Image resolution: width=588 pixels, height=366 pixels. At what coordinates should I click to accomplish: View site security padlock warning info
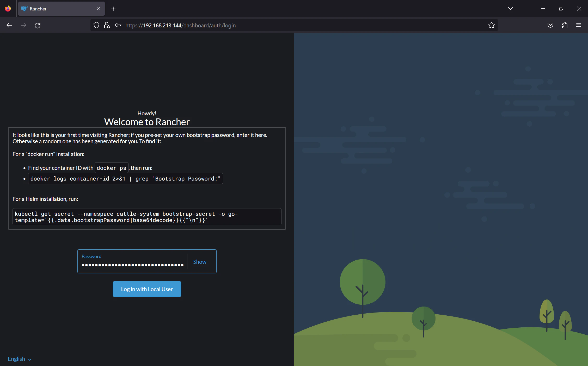point(107,25)
